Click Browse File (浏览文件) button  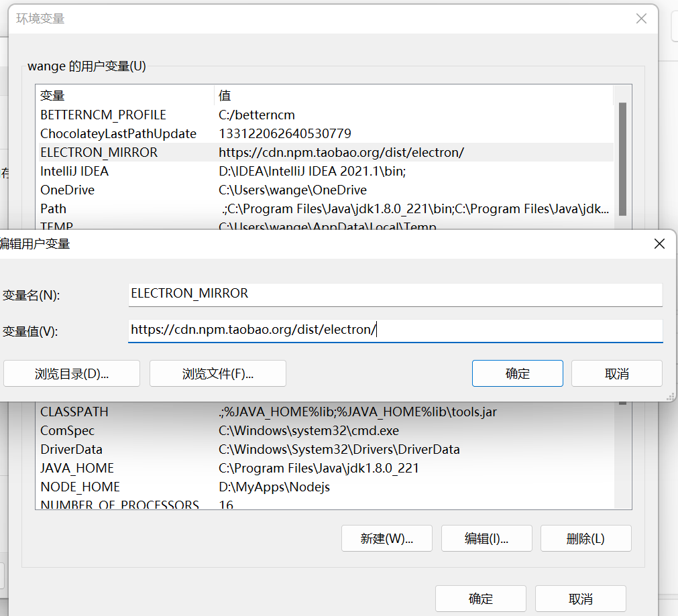pyautogui.click(x=218, y=374)
